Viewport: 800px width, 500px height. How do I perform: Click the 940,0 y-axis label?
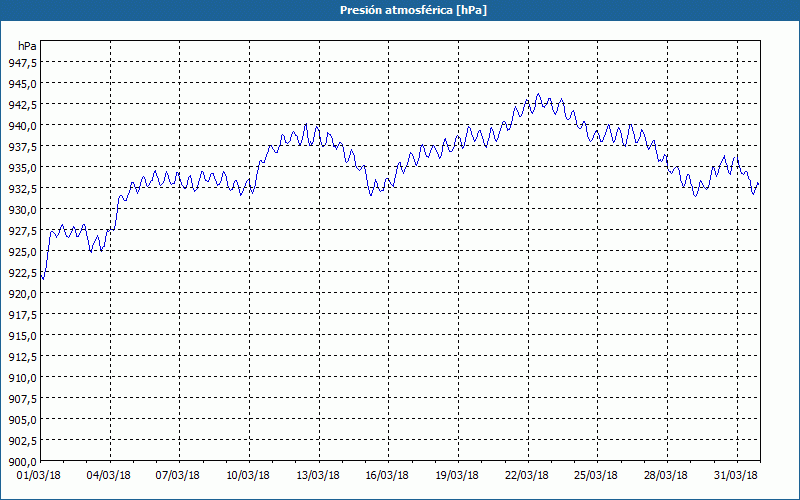tap(22, 125)
